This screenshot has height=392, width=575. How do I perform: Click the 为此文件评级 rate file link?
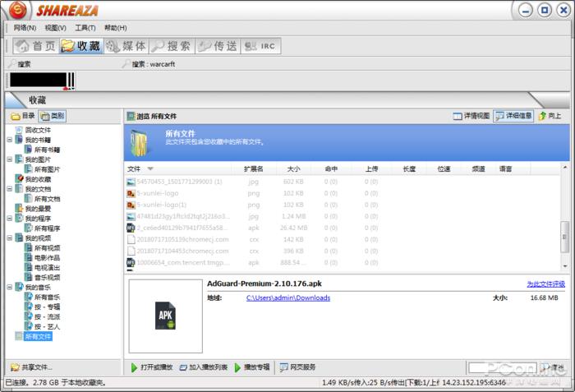(545, 284)
